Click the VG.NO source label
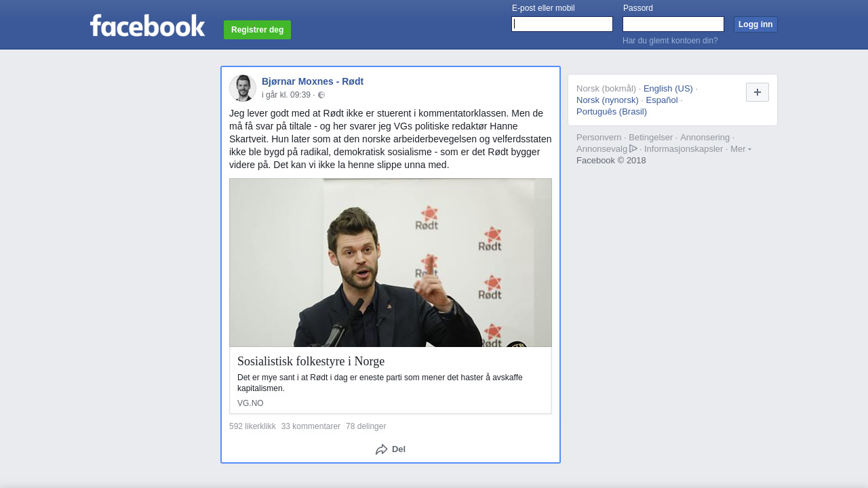The height and width of the screenshot is (488, 868). tap(250, 403)
